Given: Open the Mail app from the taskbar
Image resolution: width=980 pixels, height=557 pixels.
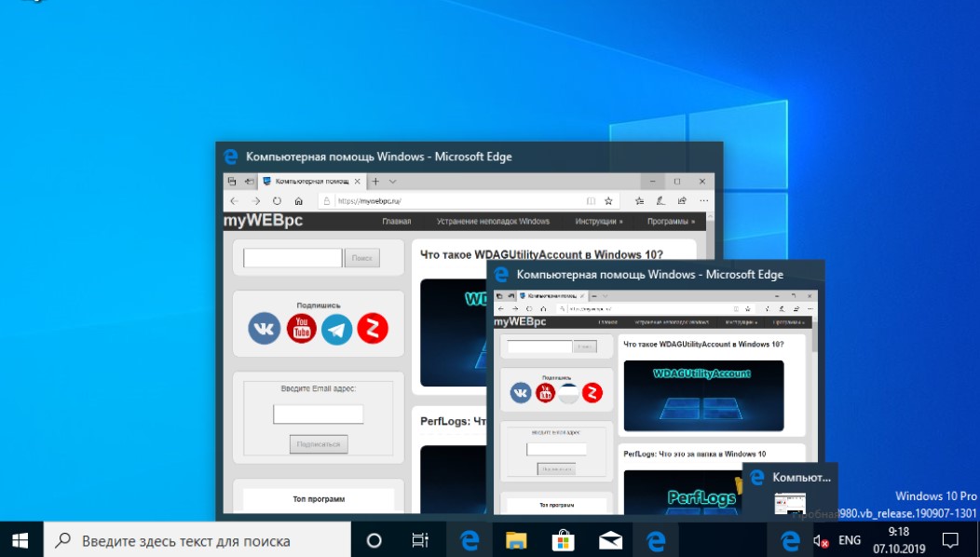Looking at the screenshot, I should [x=610, y=540].
